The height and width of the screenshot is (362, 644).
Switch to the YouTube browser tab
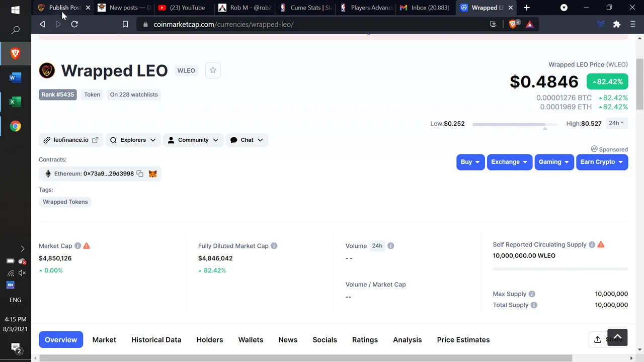(184, 8)
